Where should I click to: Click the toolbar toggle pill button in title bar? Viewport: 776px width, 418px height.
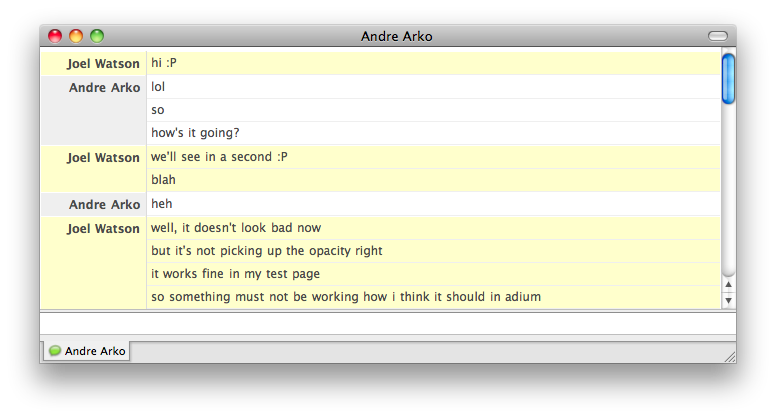pos(718,36)
